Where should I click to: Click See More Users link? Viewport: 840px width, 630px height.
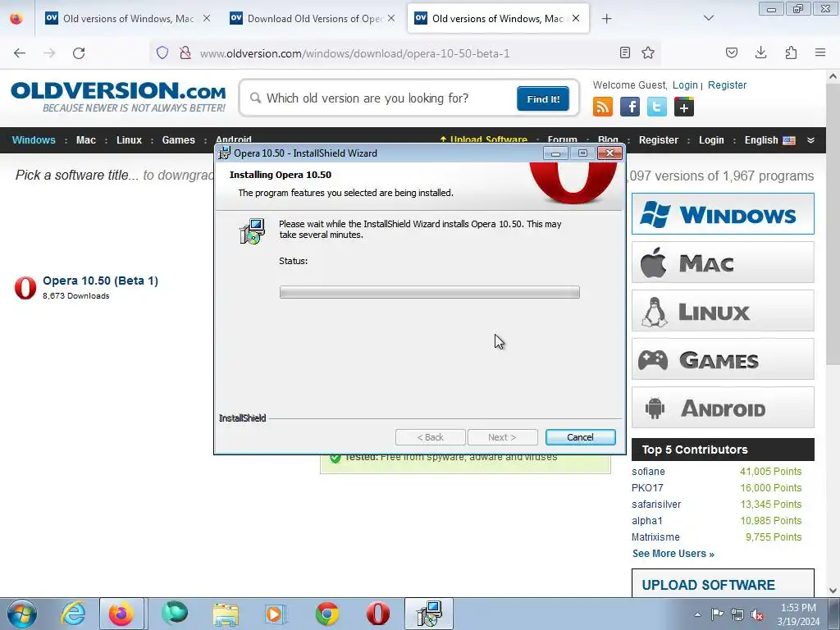click(673, 554)
